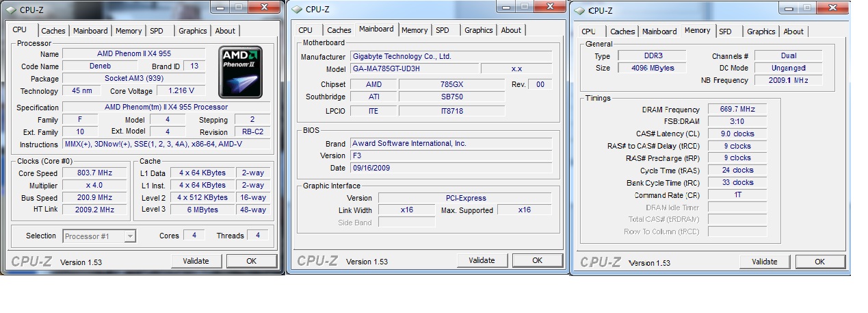Click the BIOS date 09/16/2009
This screenshot has height=313, width=868.
click(451, 168)
